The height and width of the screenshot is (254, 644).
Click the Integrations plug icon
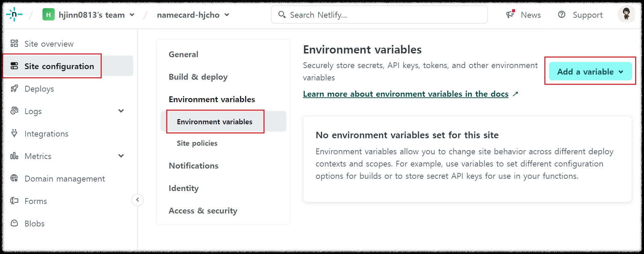coord(14,133)
